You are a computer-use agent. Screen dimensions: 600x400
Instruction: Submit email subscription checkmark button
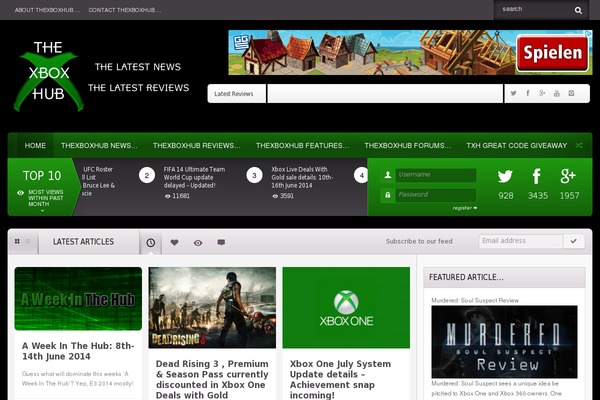pyautogui.click(x=574, y=241)
